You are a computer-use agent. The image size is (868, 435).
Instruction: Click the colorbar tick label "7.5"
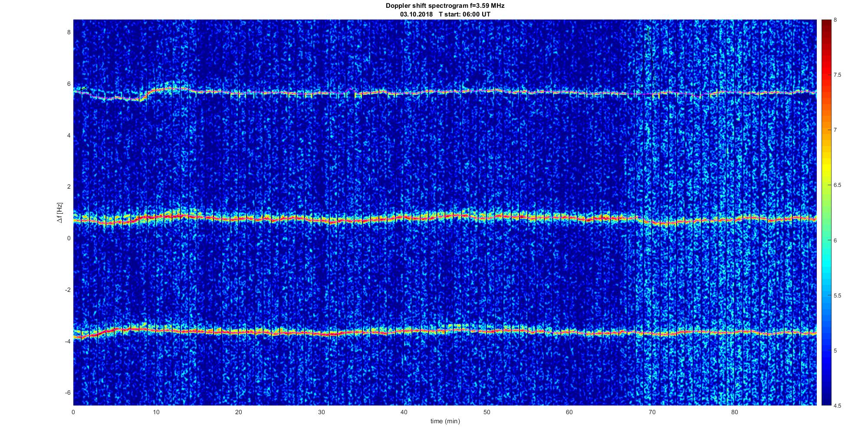838,75
